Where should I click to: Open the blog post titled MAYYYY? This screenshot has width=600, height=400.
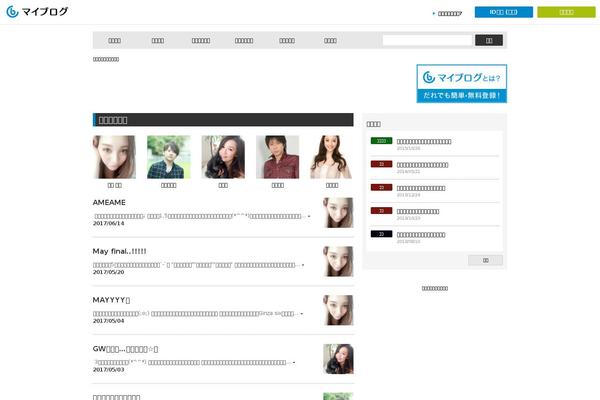111,300
